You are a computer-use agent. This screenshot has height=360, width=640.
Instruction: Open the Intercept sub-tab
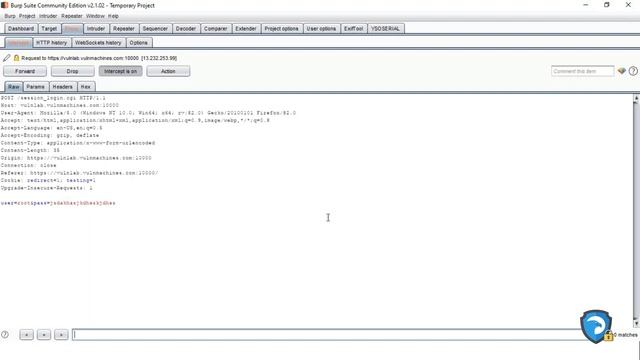pyautogui.click(x=18, y=42)
